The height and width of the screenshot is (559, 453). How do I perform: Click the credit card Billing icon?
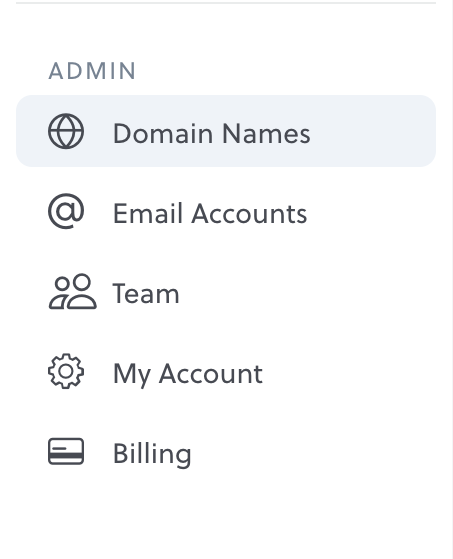point(66,451)
